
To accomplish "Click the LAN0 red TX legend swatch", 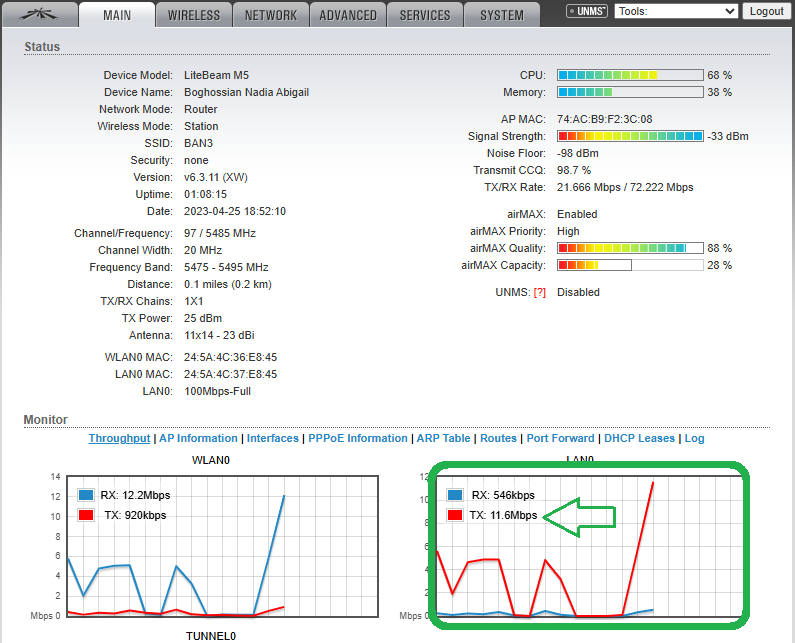I will pos(455,515).
